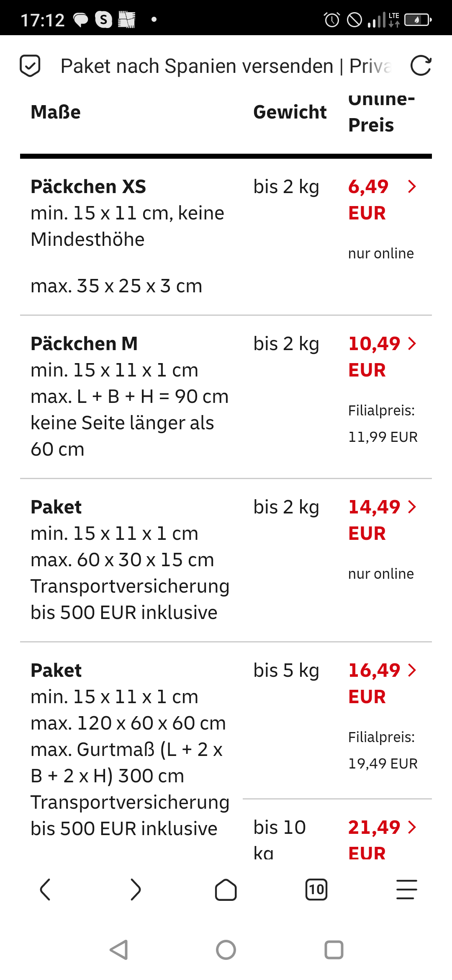This screenshot has width=452, height=980.
Task: Tap the address bar page title
Action: click(226, 66)
